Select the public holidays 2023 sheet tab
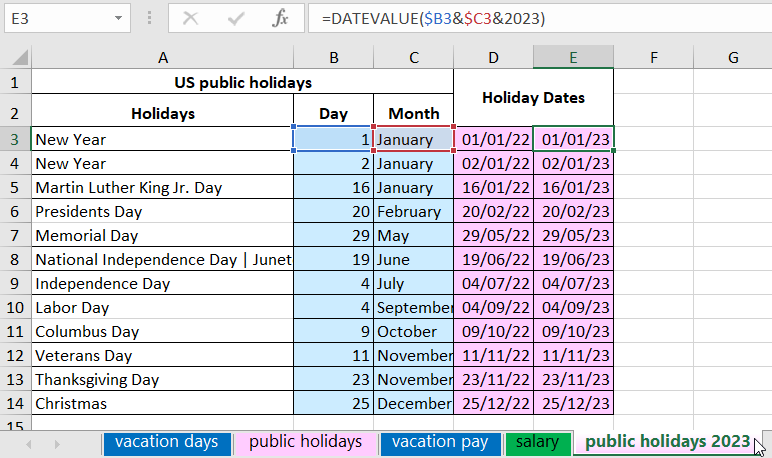This screenshot has width=772, height=458. coord(668,442)
